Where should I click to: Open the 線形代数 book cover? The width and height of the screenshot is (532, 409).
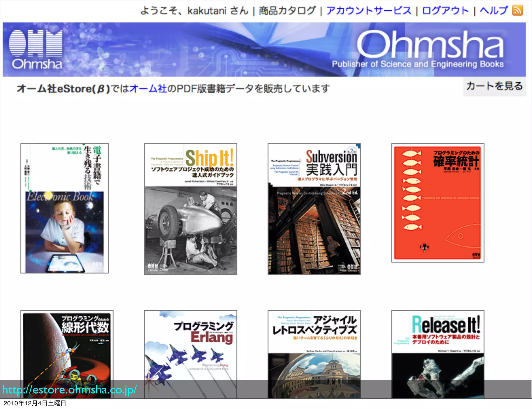(67, 354)
